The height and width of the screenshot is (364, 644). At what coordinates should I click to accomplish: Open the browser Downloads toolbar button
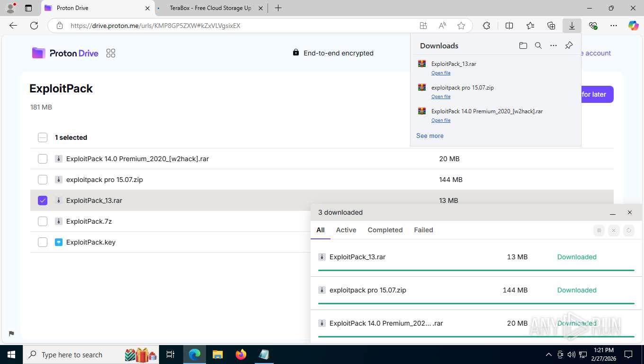[x=572, y=26]
